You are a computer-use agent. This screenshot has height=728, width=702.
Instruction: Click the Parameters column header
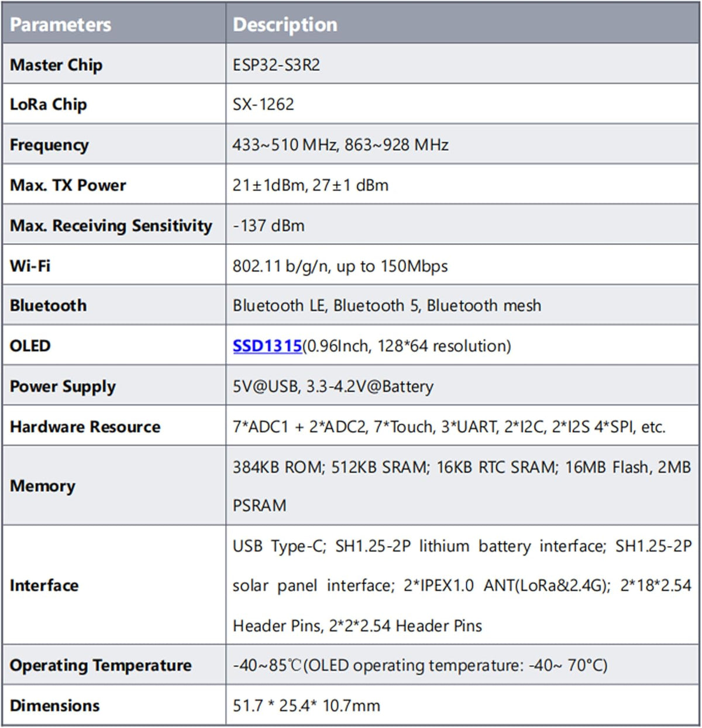(x=60, y=25)
